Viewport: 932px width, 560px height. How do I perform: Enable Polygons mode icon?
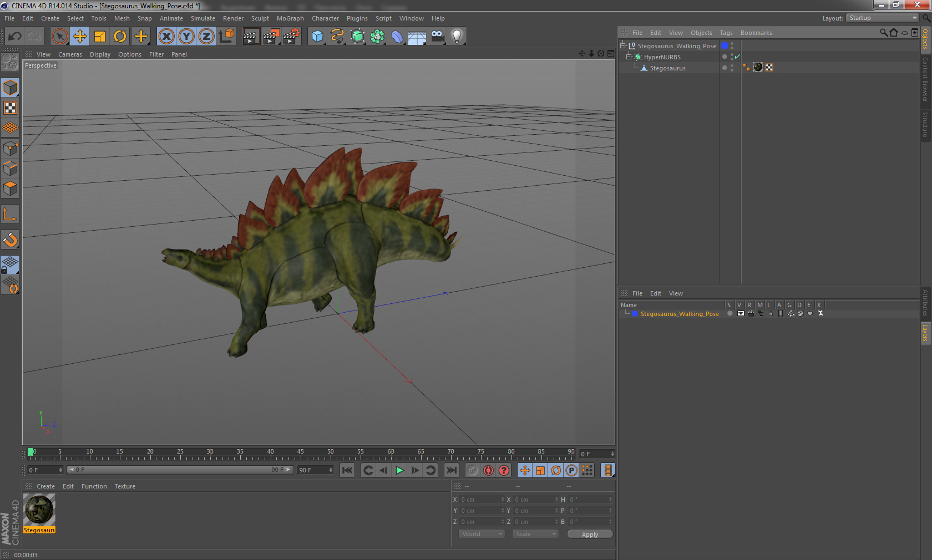tap(10, 188)
